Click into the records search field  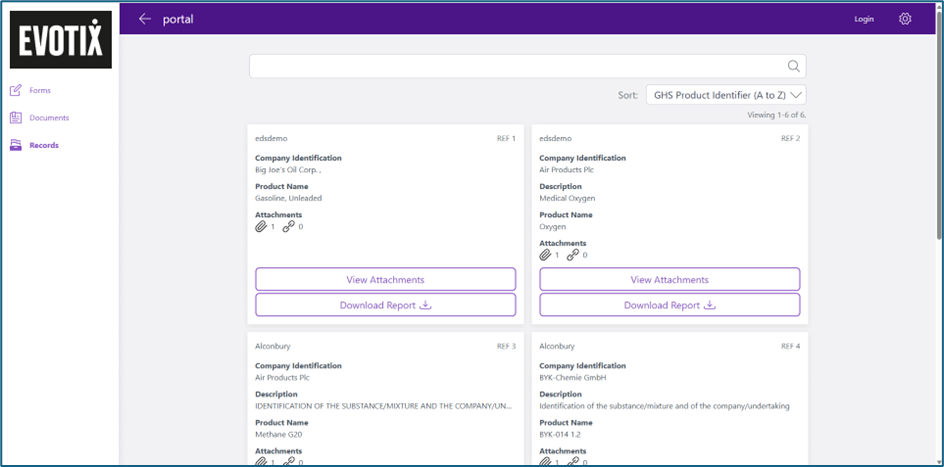pos(515,67)
